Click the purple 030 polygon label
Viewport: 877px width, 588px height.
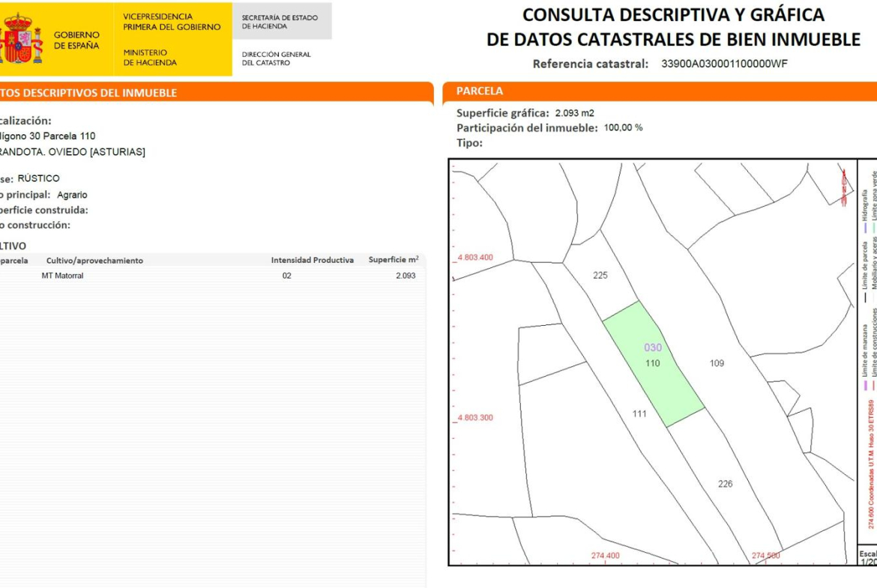(653, 348)
